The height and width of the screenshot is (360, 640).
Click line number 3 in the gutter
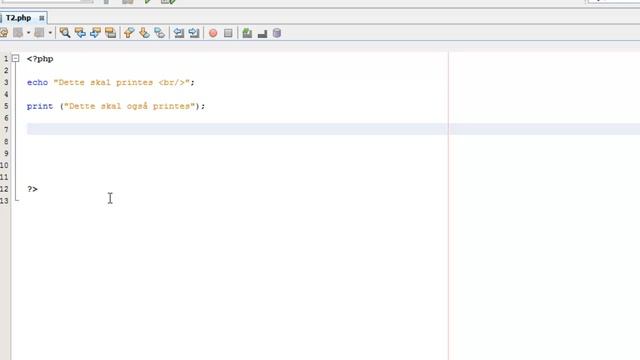coord(6,82)
